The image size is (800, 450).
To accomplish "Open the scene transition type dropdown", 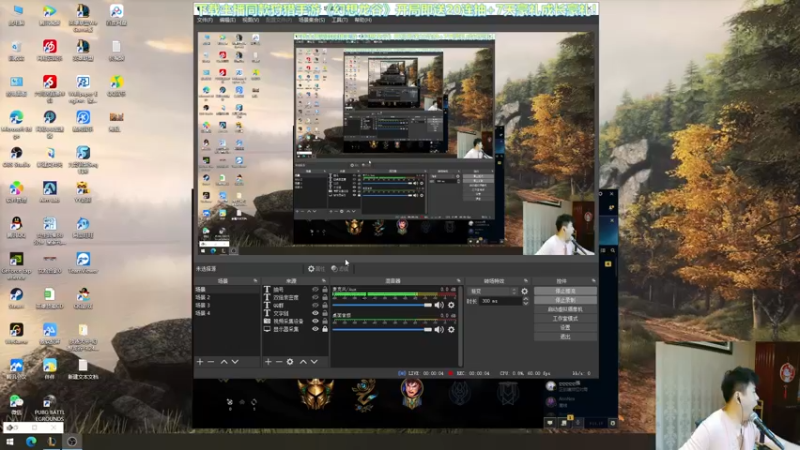I will 493,291.
